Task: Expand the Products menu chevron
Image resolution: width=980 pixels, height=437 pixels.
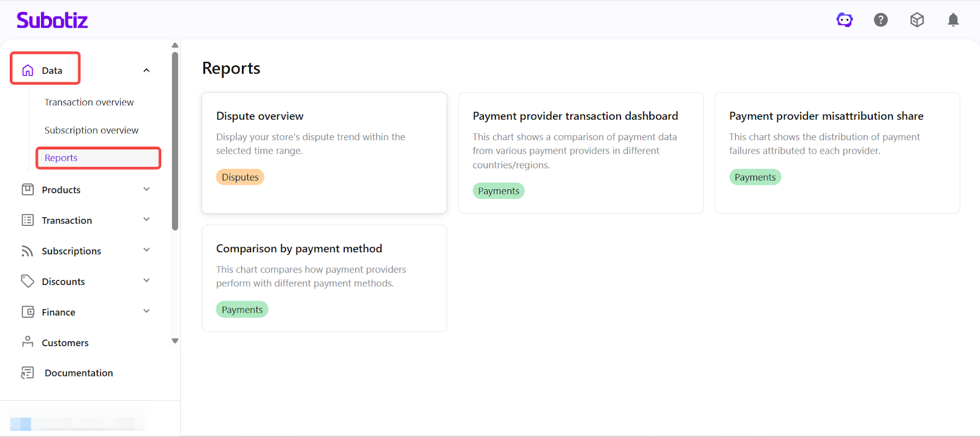Action: 146,189
